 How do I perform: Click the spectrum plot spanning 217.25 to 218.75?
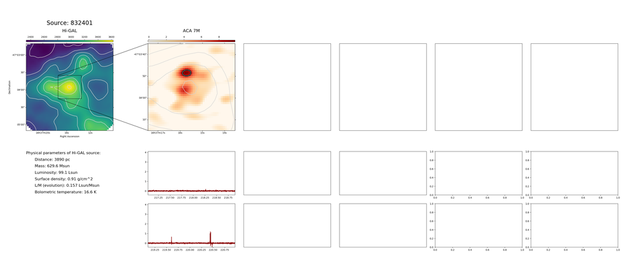pyautogui.click(x=191, y=173)
